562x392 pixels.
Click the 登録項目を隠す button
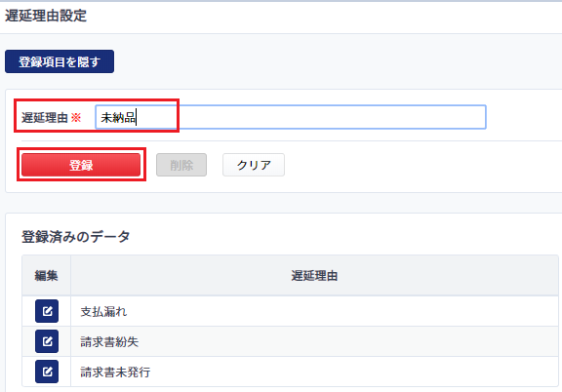coord(60,61)
